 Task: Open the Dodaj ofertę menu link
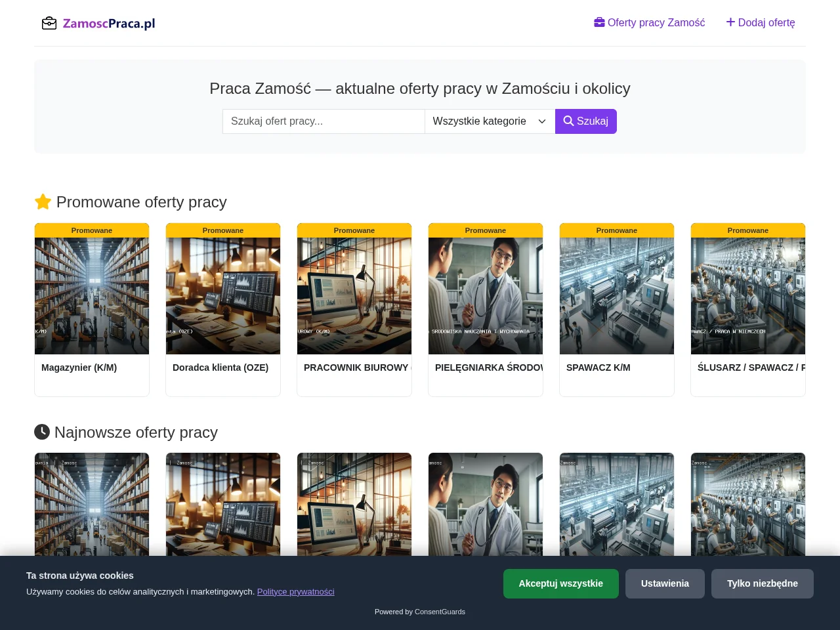761,22
